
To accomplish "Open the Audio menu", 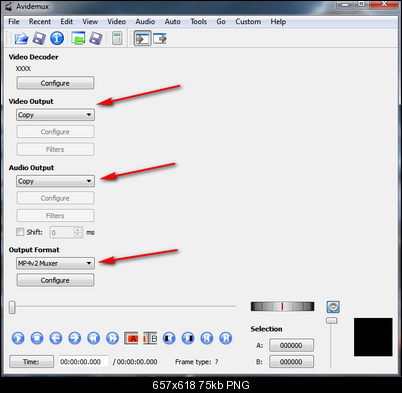I will (x=145, y=22).
